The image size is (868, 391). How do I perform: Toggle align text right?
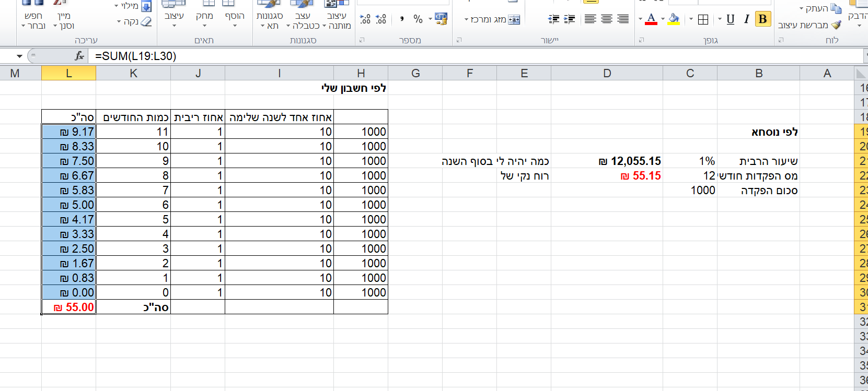tap(623, 19)
